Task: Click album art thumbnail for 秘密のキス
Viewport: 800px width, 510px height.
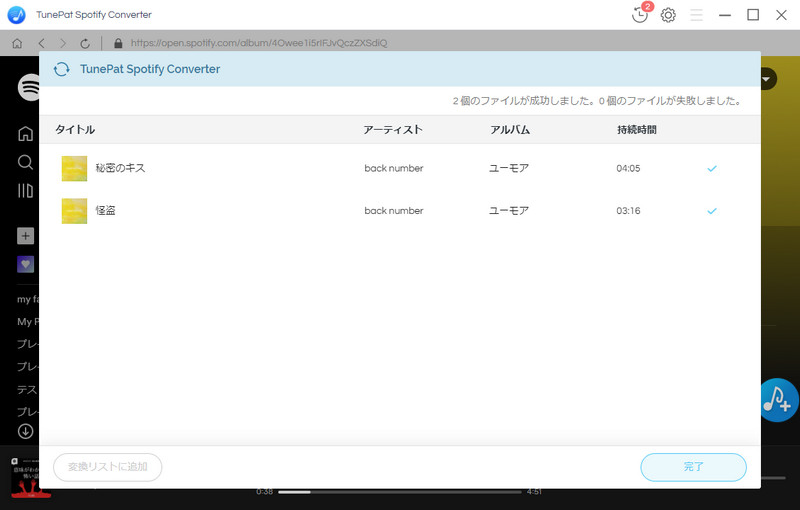Action: 74,168
